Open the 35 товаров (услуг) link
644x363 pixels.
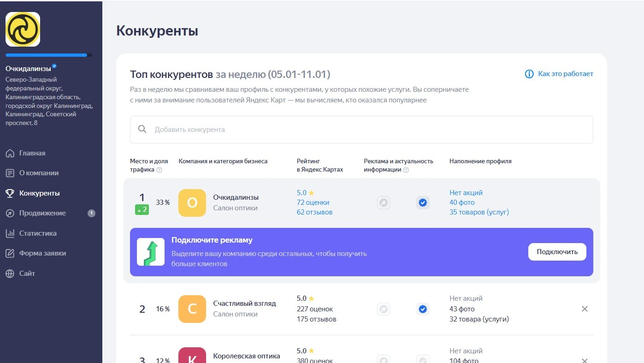pyautogui.click(x=479, y=212)
